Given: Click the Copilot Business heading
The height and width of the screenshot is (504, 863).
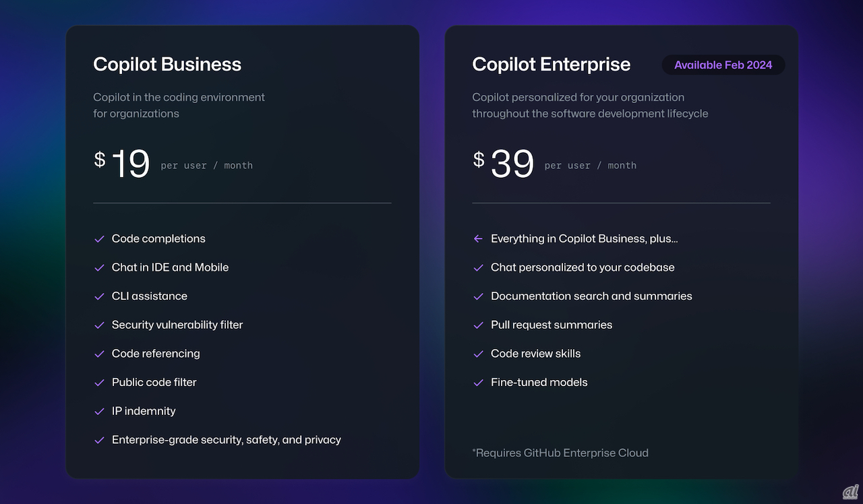Looking at the screenshot, I should 167,65.
